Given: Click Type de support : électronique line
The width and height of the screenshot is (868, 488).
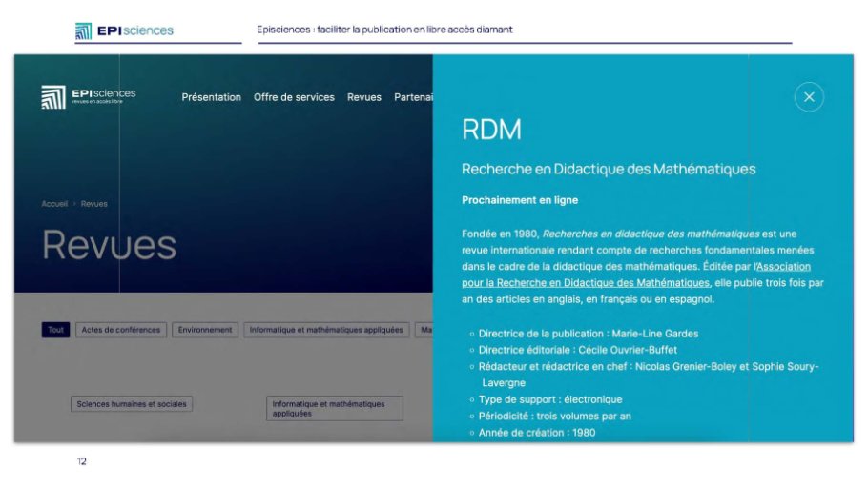Looking at the screenshot, I should pyautogui.click(x=550, y=399).
